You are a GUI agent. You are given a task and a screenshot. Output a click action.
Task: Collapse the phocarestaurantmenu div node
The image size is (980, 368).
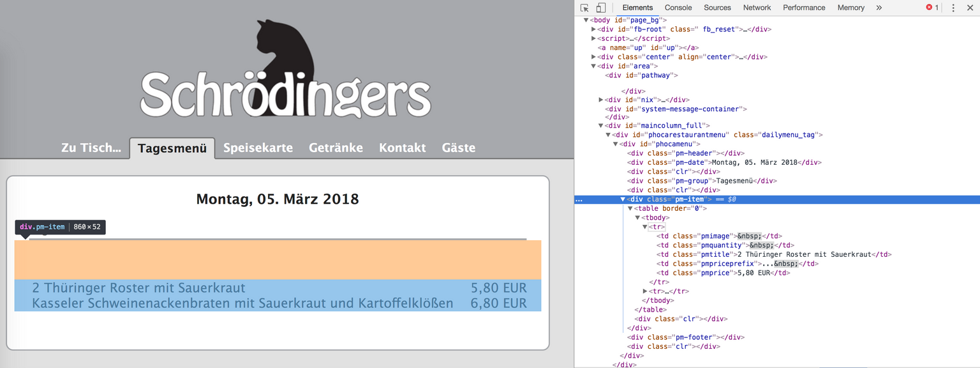point(608,135)
